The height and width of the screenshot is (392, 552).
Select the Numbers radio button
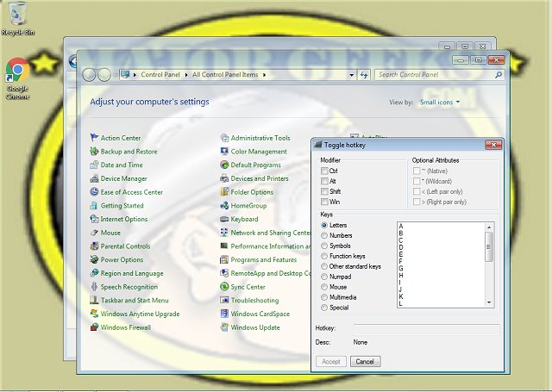coord(324,235)
